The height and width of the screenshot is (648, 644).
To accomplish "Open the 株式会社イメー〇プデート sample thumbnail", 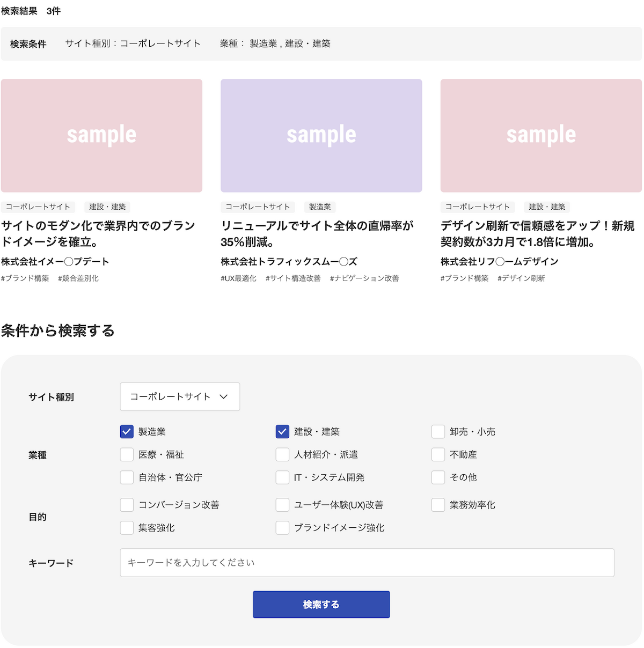I will 101,136.
